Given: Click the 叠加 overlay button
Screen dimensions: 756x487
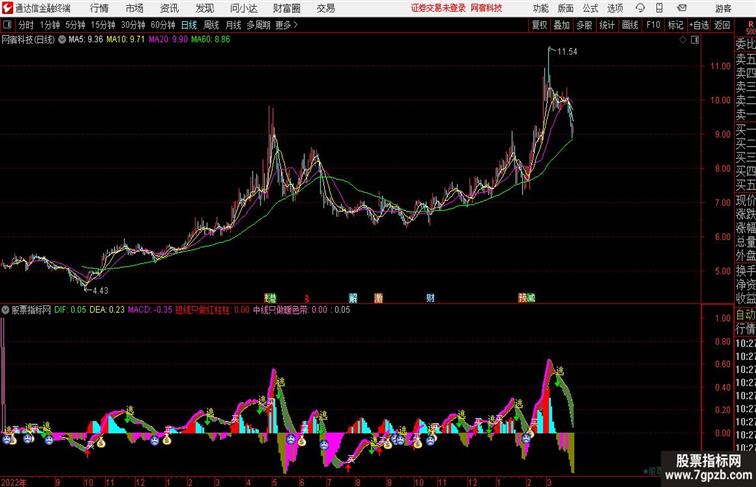Looking at the screenshot, I should 562,25.
